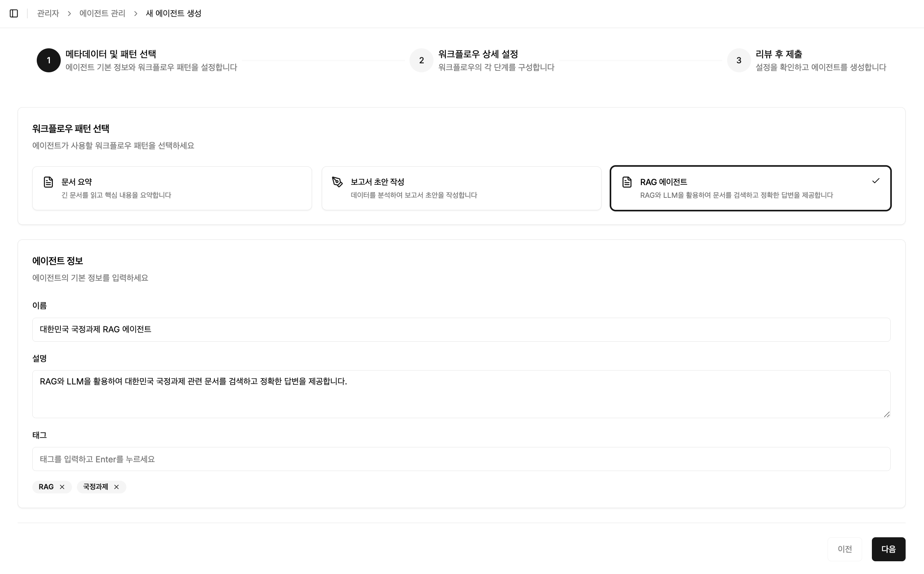Open 관리자 breadcrumb link

pos(48,13)
